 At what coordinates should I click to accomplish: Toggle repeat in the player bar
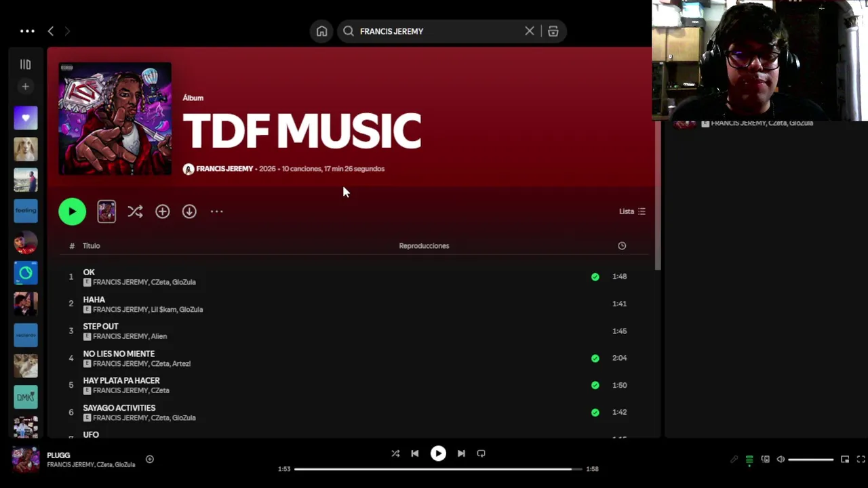coord(481,453)
